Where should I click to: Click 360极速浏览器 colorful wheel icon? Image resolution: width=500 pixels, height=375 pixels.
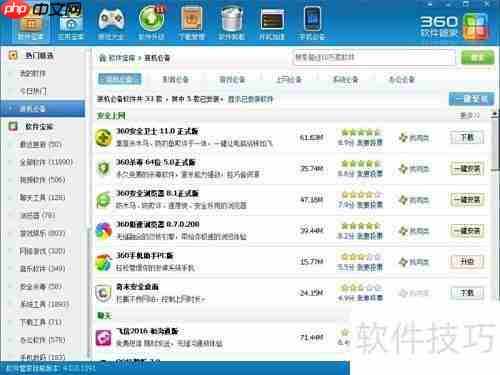pos(104,231)
